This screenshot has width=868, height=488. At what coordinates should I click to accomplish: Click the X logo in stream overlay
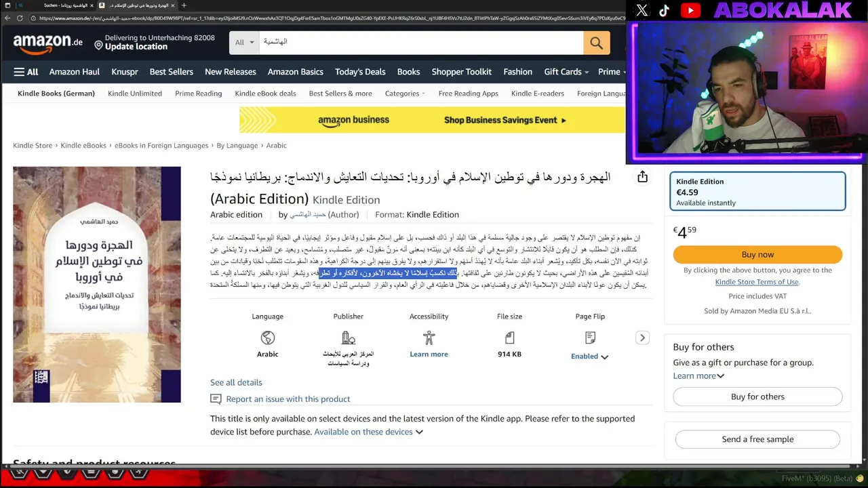(642, 10)
